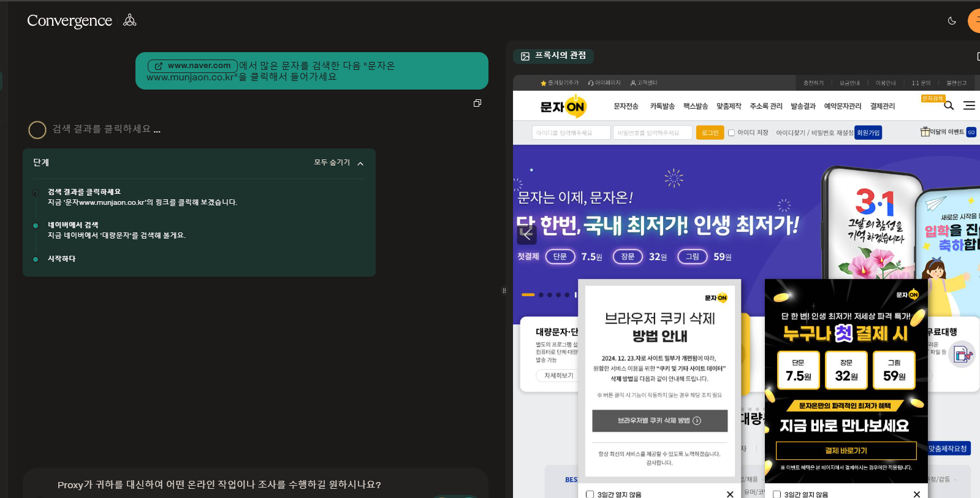Screen dimensions: 980x498
Task: Click the banner's previous slide arrow
Action: point(527,234)
